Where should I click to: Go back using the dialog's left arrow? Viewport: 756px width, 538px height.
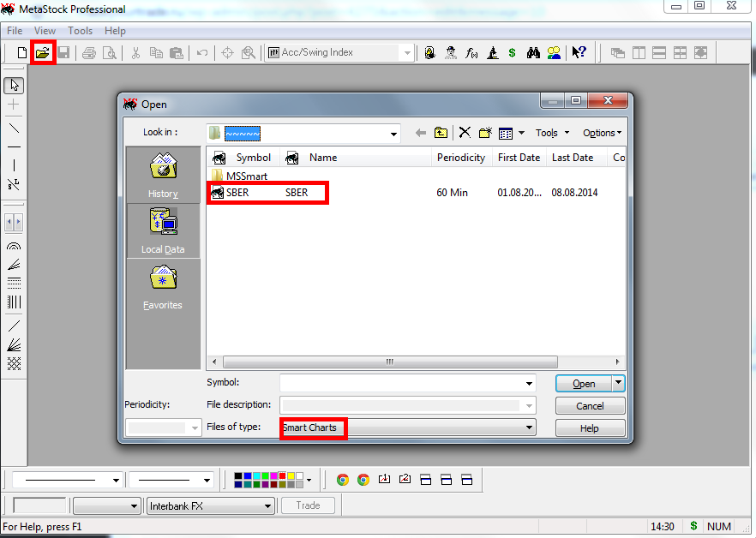click(x=420, y=133)
